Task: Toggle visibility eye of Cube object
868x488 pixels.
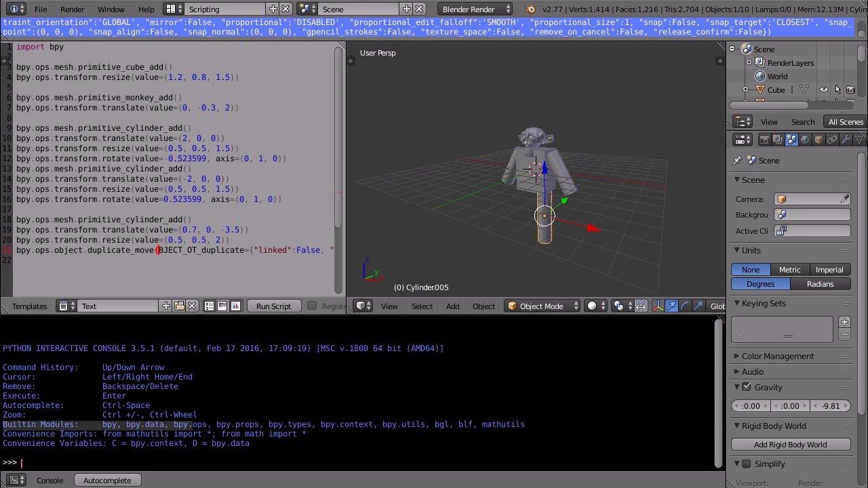Action: 823,89
